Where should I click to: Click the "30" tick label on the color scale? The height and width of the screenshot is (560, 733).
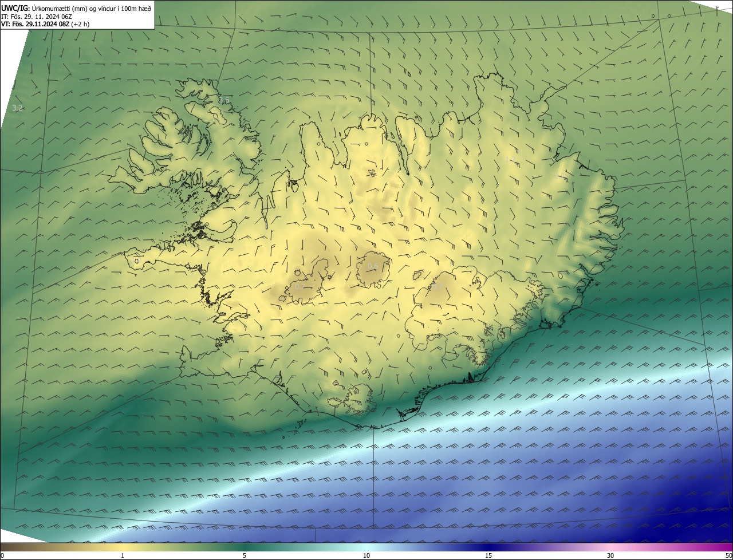[x=610, y=555]
